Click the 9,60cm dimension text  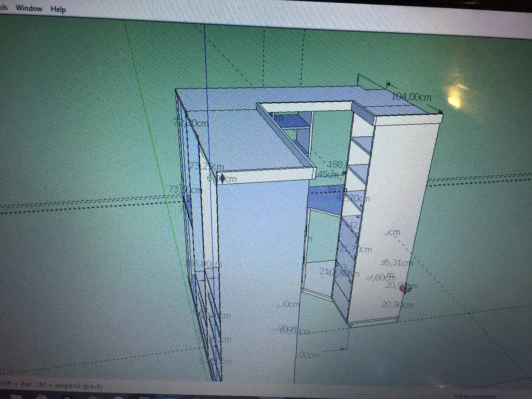click(x=380, y=277)
